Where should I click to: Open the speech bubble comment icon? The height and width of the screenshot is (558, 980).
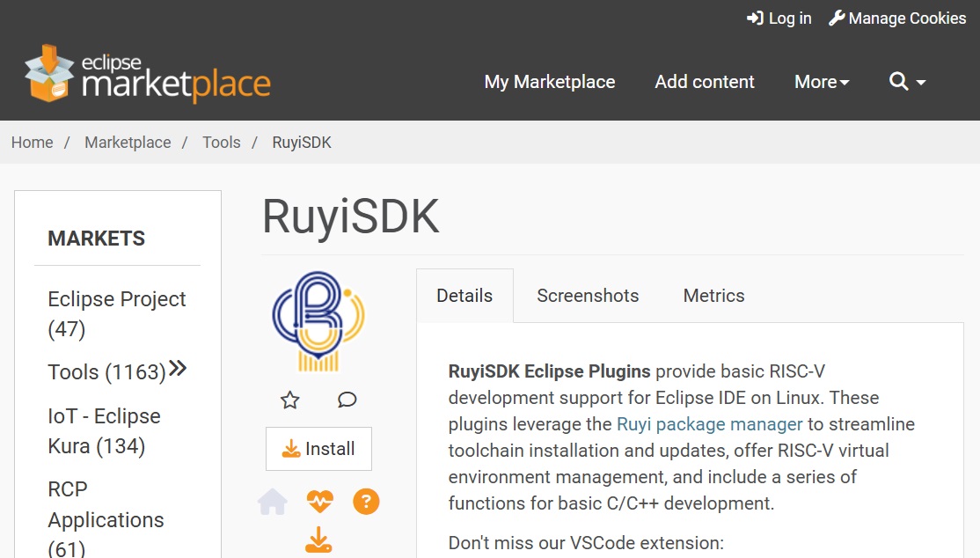[347, 400]
